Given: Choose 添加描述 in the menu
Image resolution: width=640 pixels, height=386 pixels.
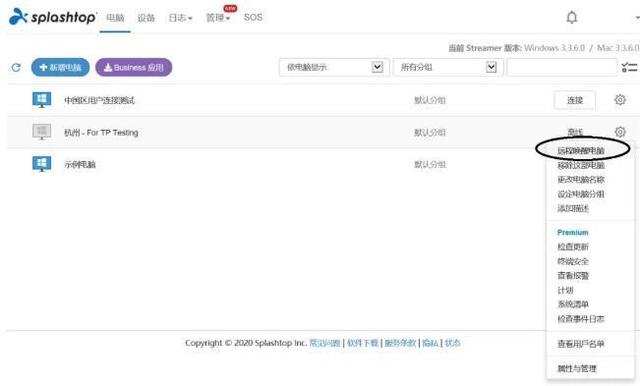Looking at the screenshot, I should [x=573, y=209].
